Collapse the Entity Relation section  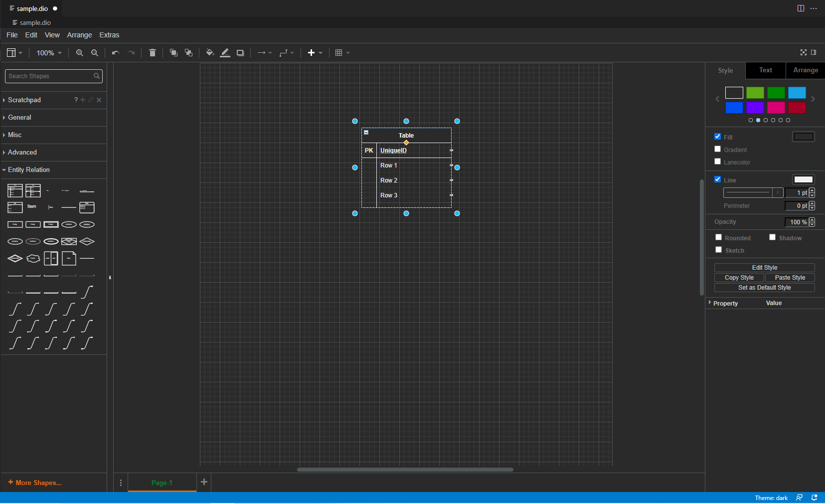(29, 170)
